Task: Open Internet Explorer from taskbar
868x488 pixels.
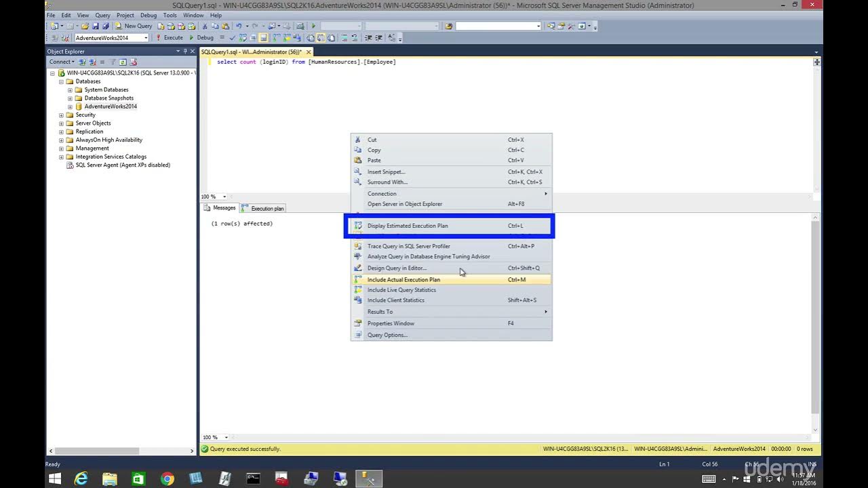Action: point(81,479)
